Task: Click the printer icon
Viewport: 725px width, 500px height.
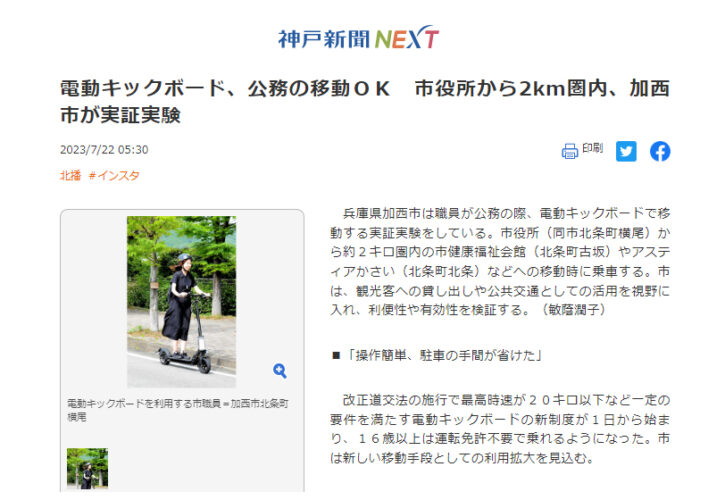Action: coord(570,151)
